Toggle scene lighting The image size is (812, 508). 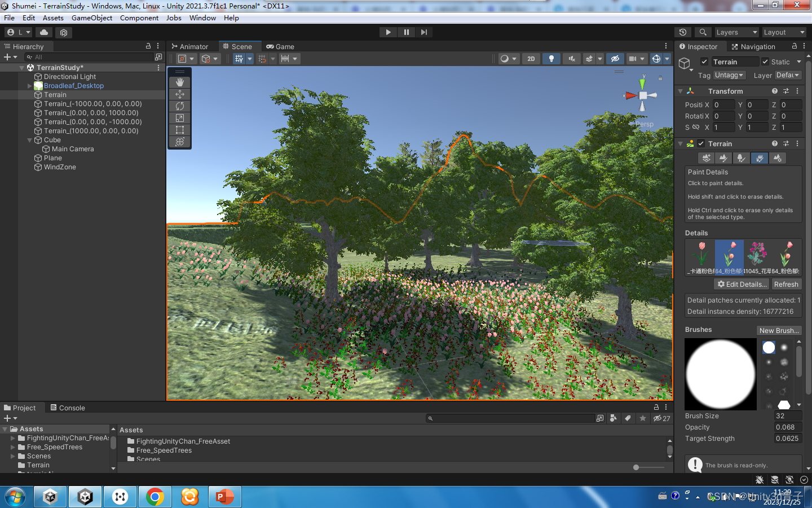tap(551, 59)
